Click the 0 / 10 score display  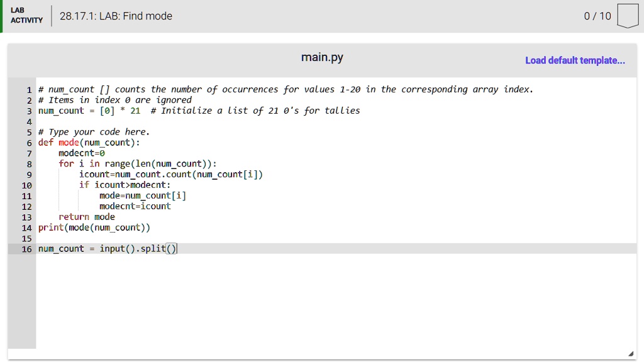tap(597, 16)
